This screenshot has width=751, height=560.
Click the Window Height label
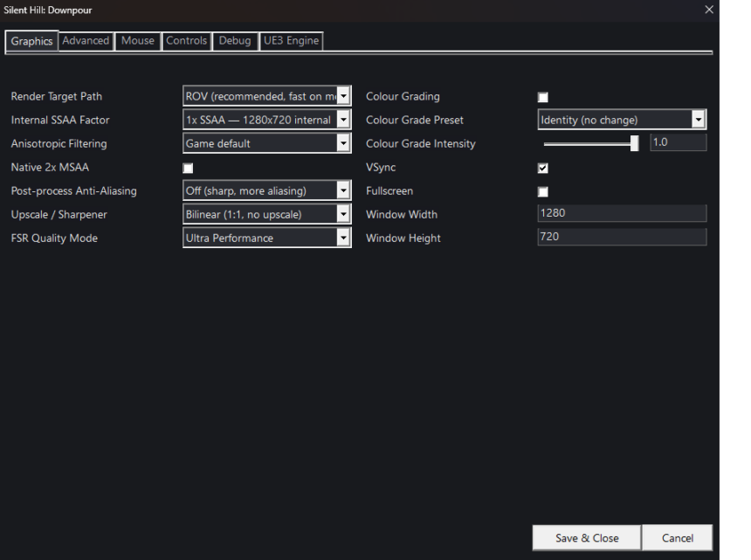(x=403, y=239)
